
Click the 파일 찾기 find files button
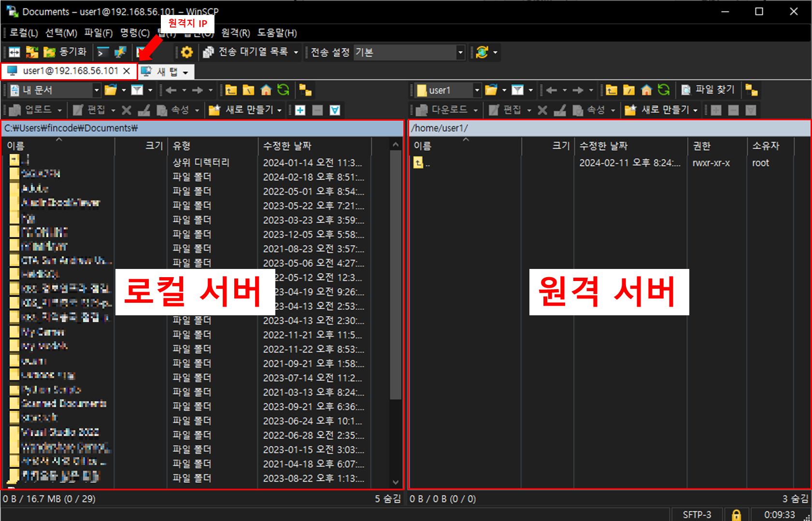708,90
